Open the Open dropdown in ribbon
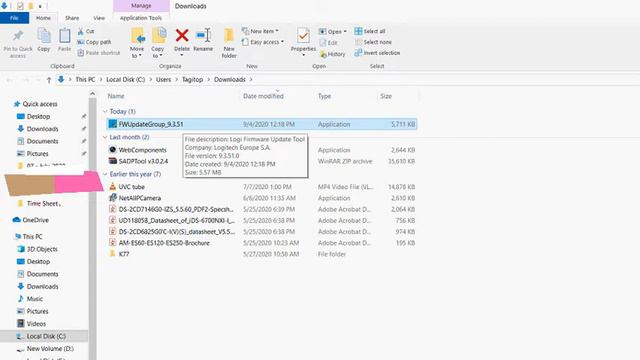Screen dimensions: 640x360 click(333, 31)
